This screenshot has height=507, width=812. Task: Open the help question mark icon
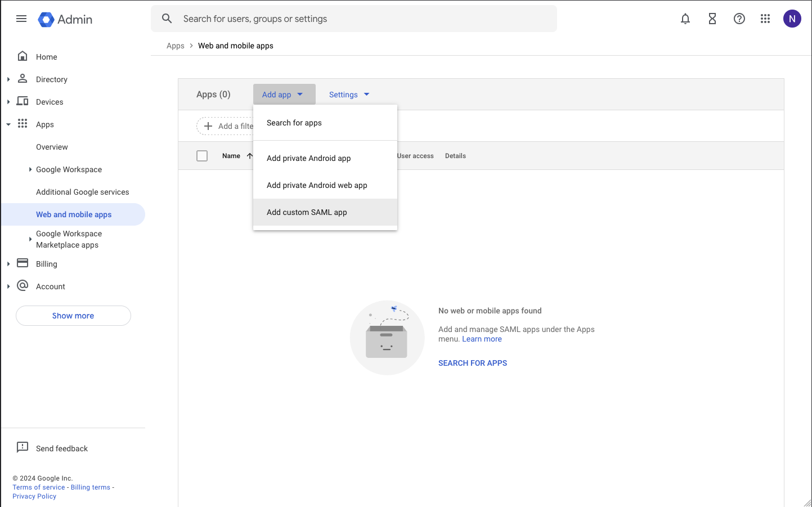(739, 19)
